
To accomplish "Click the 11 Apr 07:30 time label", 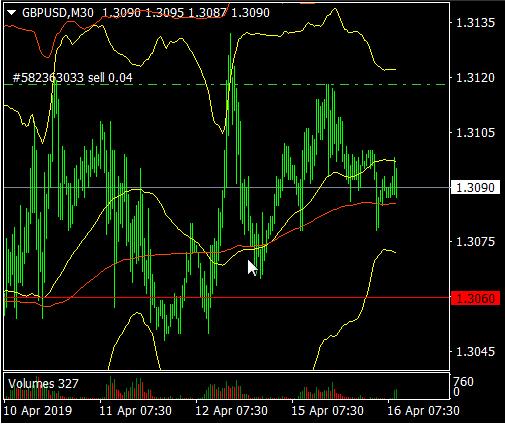I will tap(136, 411).
